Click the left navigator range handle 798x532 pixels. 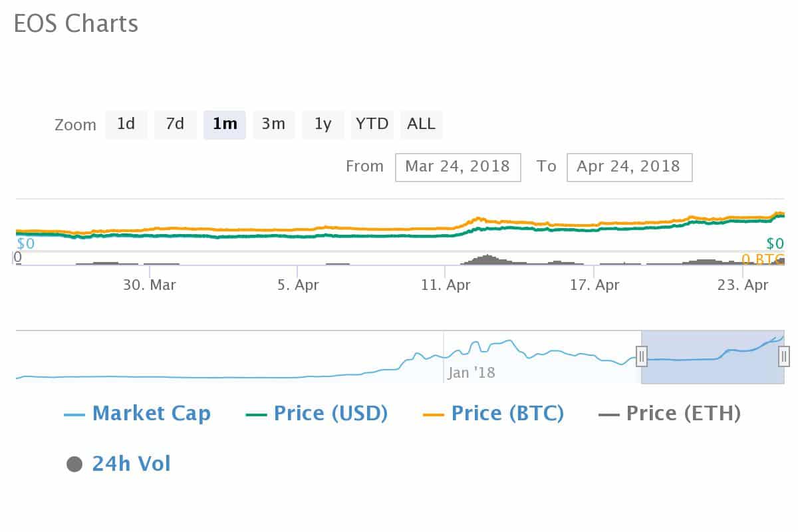click(642, 356)
